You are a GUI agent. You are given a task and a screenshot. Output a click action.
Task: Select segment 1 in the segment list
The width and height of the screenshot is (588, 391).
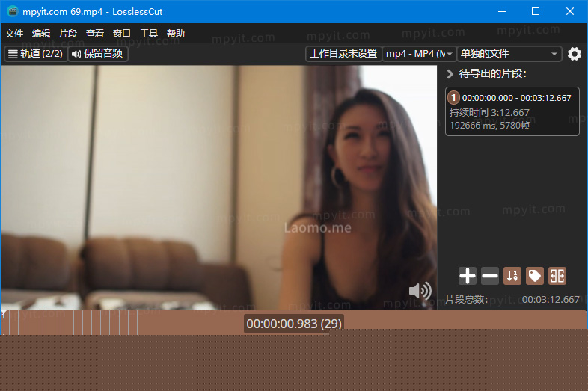(x=512, y=111)
